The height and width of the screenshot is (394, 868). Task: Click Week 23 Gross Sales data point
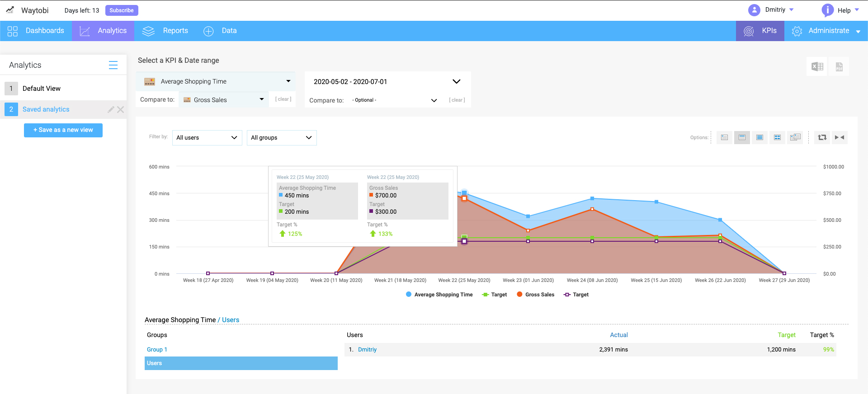click(x=528, y=230)
